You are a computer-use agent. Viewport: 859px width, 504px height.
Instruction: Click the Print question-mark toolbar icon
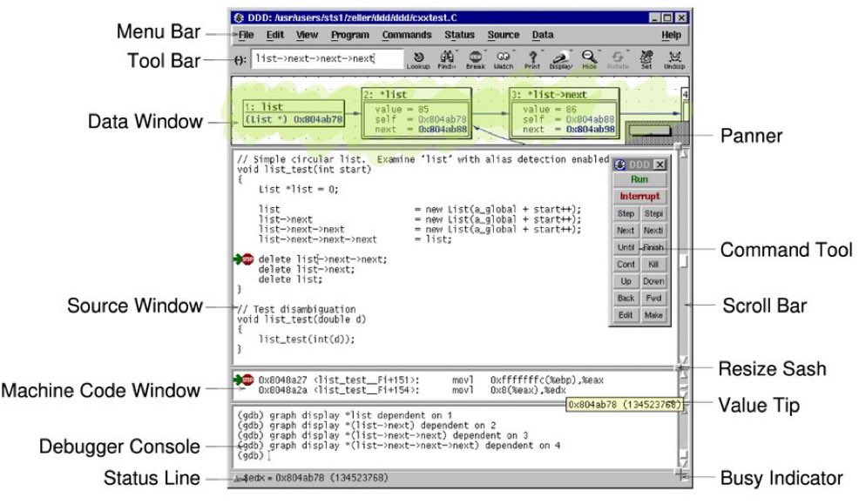pos(531,59)
